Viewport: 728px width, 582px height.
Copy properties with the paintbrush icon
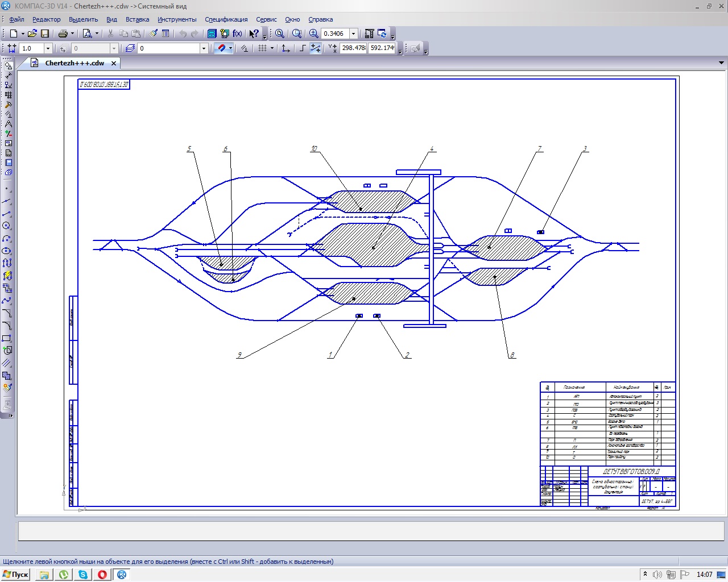154,34
